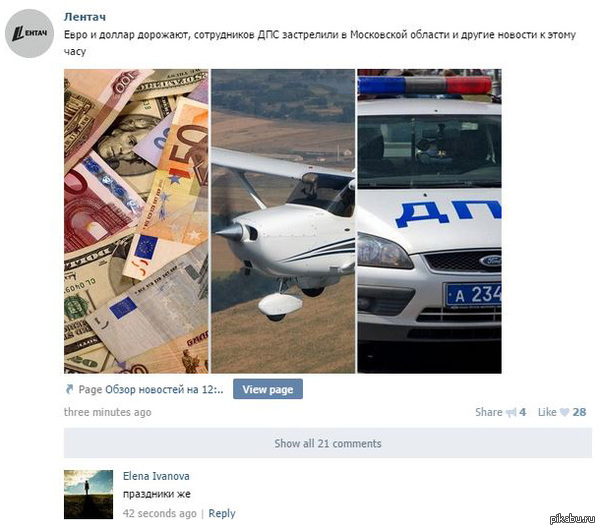Click the Share link

tap(489, 412)
